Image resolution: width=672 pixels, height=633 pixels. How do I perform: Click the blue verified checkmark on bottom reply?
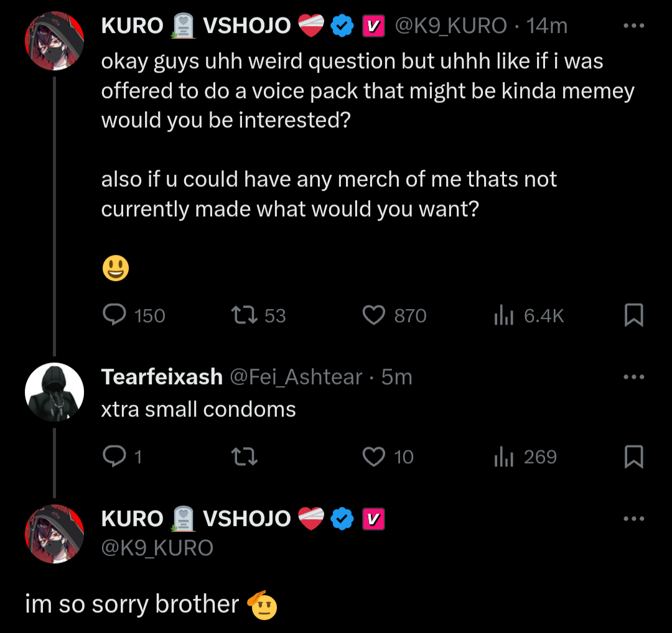(x=342, y=519)
